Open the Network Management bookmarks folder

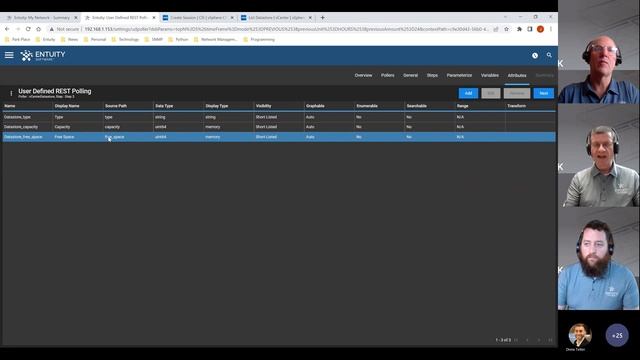pos(216,40)
